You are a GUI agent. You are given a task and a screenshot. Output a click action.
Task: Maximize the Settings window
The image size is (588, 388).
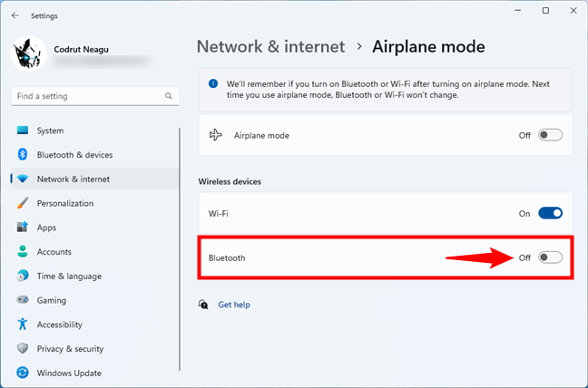click(545, 11)
